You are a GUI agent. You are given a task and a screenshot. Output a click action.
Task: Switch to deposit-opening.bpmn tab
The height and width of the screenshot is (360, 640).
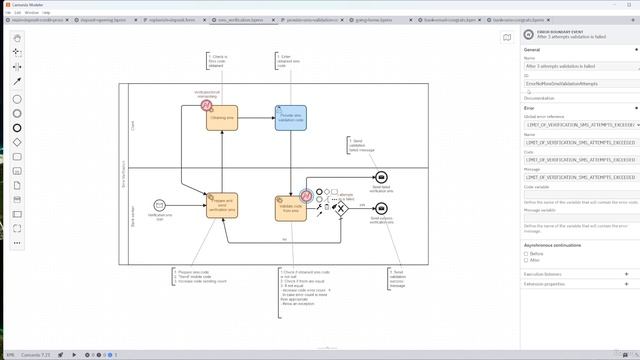click(103, 20)
